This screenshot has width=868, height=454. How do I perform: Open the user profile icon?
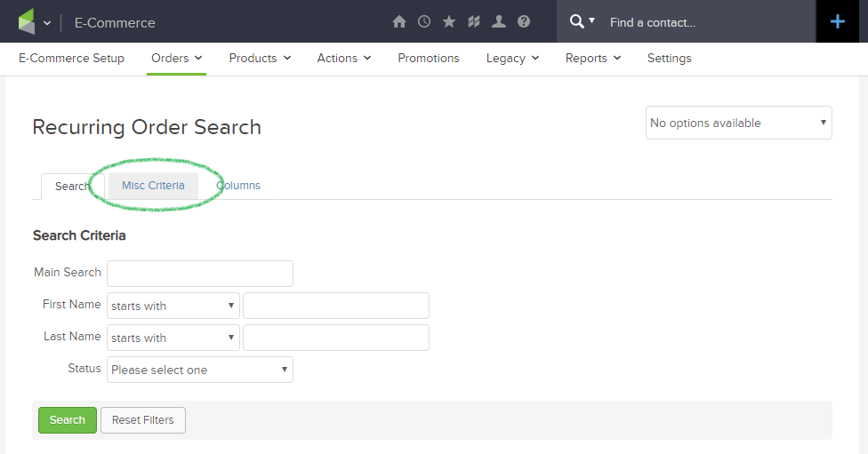499,21
